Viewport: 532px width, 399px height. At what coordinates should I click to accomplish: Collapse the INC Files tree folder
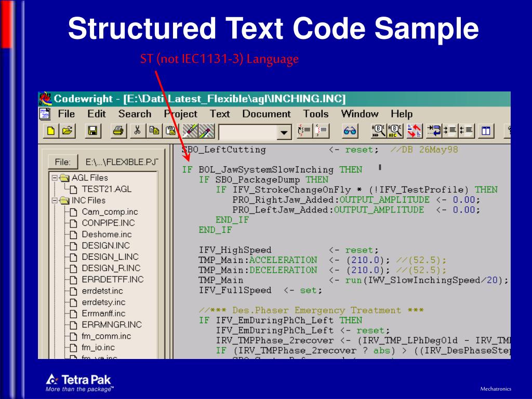click(x=55, y=201)
